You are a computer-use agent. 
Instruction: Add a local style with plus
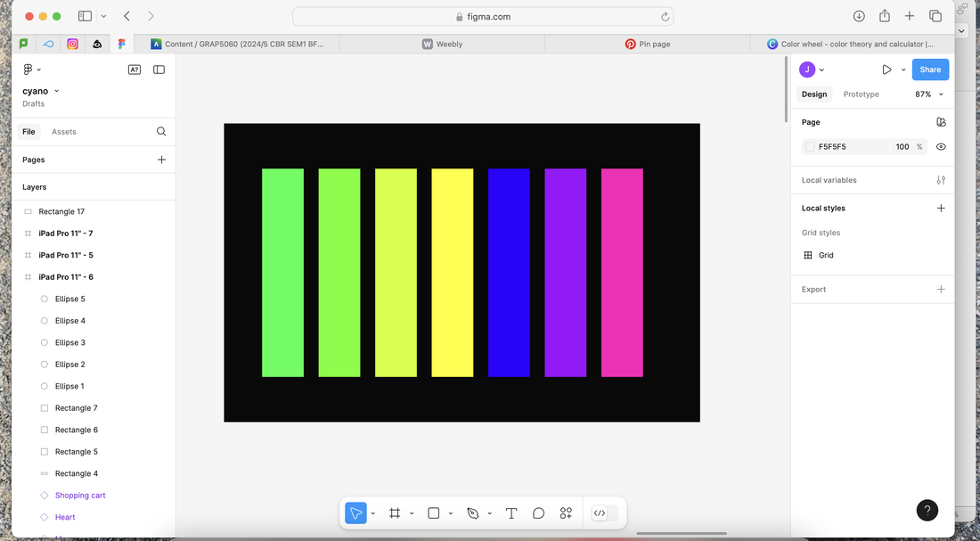point(941,209)
